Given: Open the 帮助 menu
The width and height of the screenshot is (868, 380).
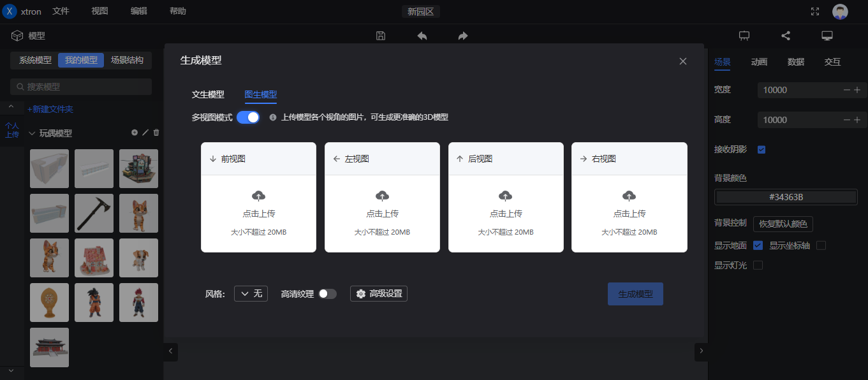Looking at the screenshot, I should (x=178, y=11).
